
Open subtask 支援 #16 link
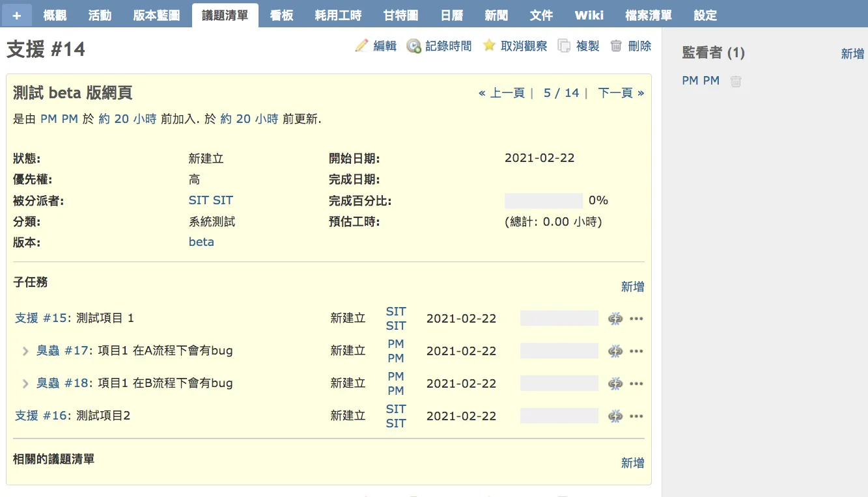(41, 416)
